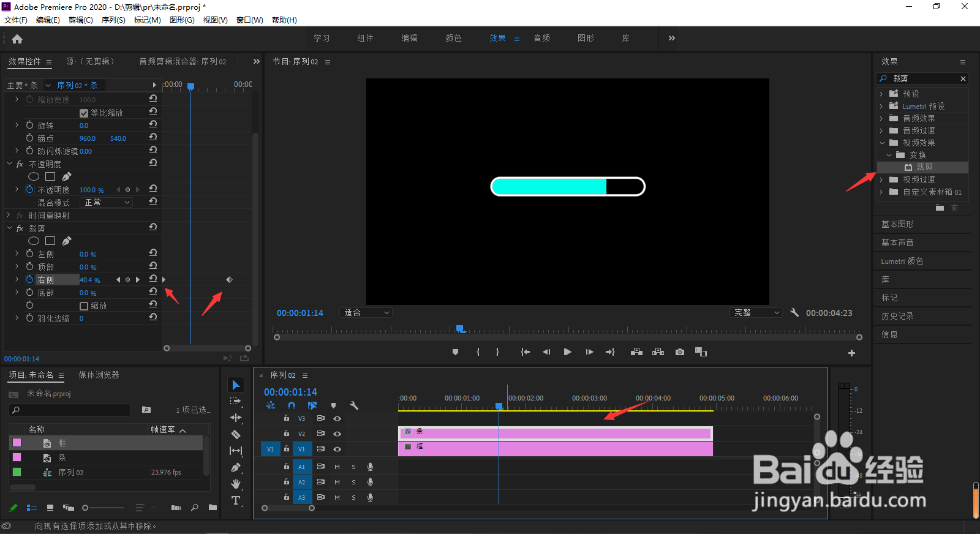Open the Lumetri Color panel
Image resolution: width=980 pixels, height=534 pixels.
902,261
